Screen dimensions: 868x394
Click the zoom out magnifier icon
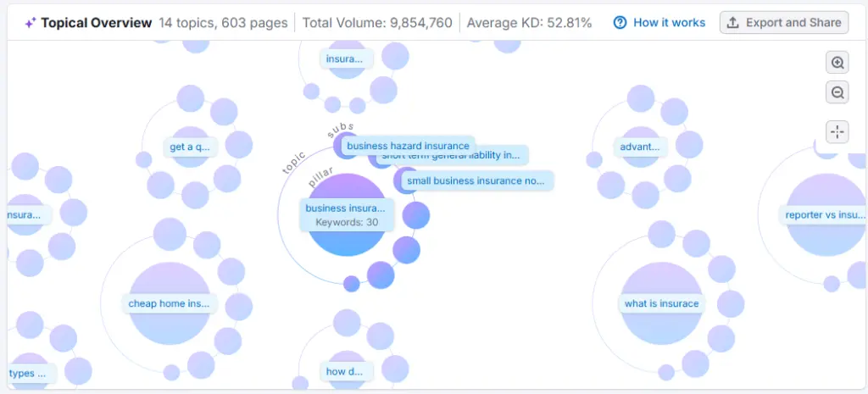coord(837,92)
